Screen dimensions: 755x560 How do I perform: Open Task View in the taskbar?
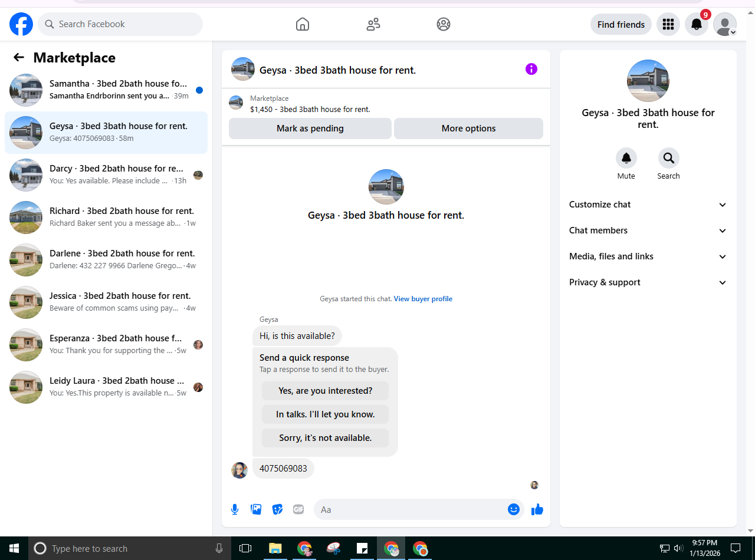[x=245, y=548]
